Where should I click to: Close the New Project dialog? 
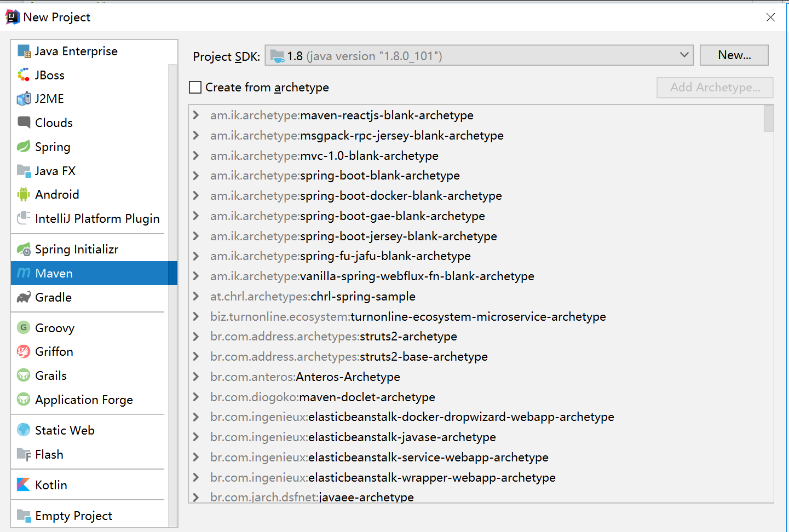(770, 17)
